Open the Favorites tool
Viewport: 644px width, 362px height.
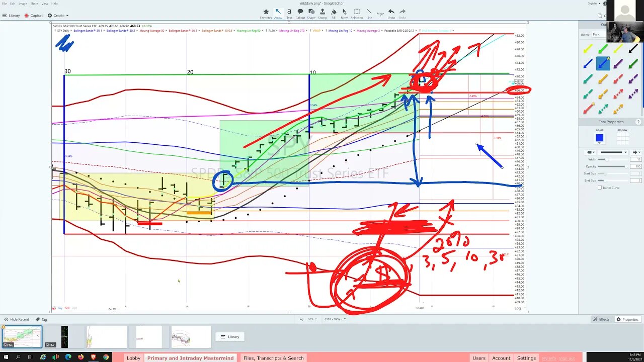(266, 13)
